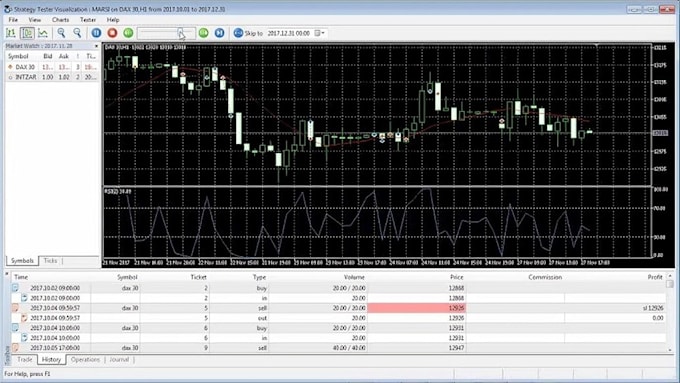Adjust the visualization speed slider handle
The width and height of the screenshot is (680, 383).
pyautogui.click(x=180, y=33)
